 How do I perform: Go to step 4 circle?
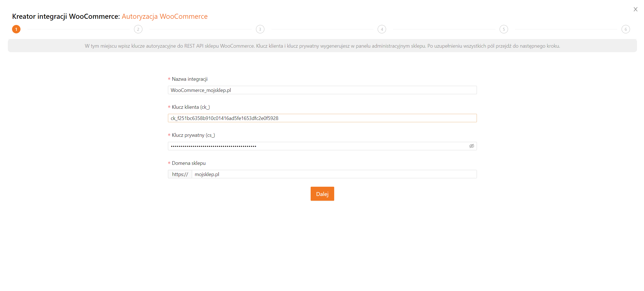click(x=382, y=29)
